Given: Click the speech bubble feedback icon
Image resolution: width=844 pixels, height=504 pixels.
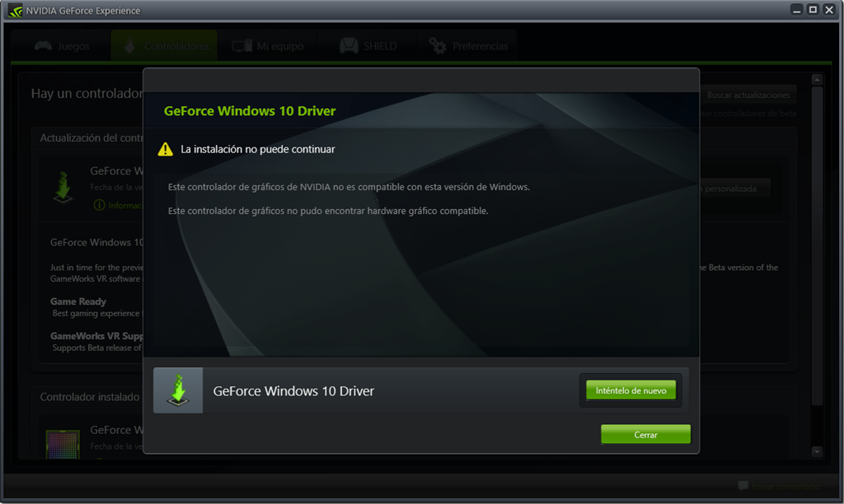Looking at the screenshot, I should point(743,486).
